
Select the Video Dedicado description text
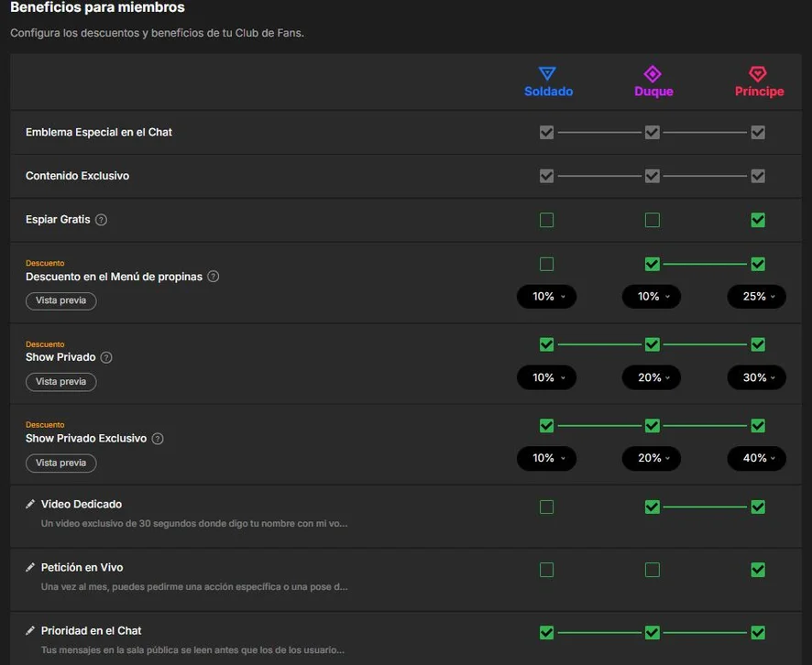[x=194, y=524]
